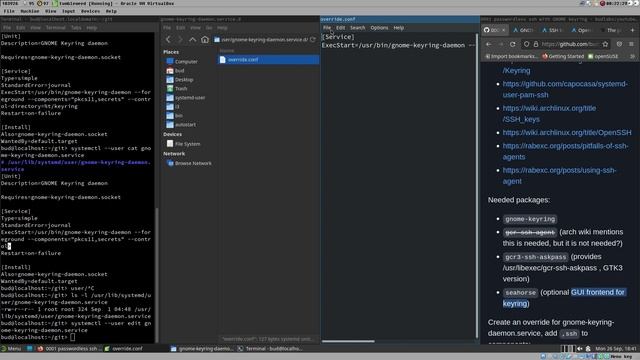640x360 pixels.
Task: Bookmark this page with star
Action: (605, 44)
